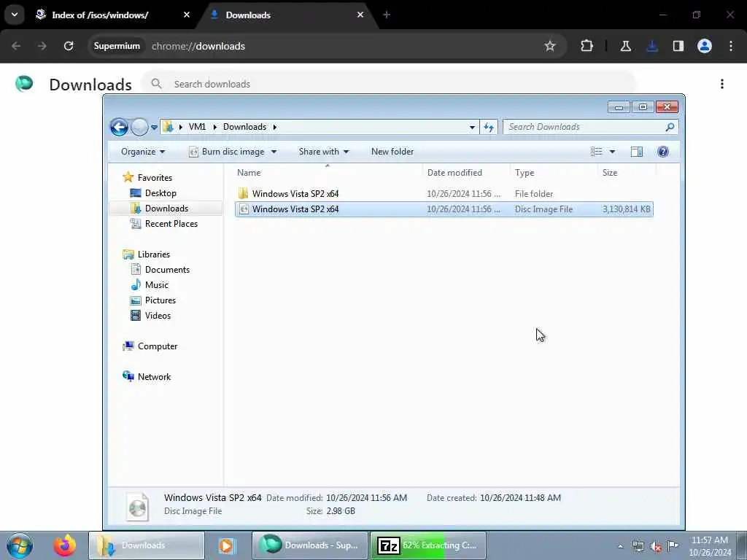Select Downloads in navigation pane
747x560 pixels.
coord(166,208)
